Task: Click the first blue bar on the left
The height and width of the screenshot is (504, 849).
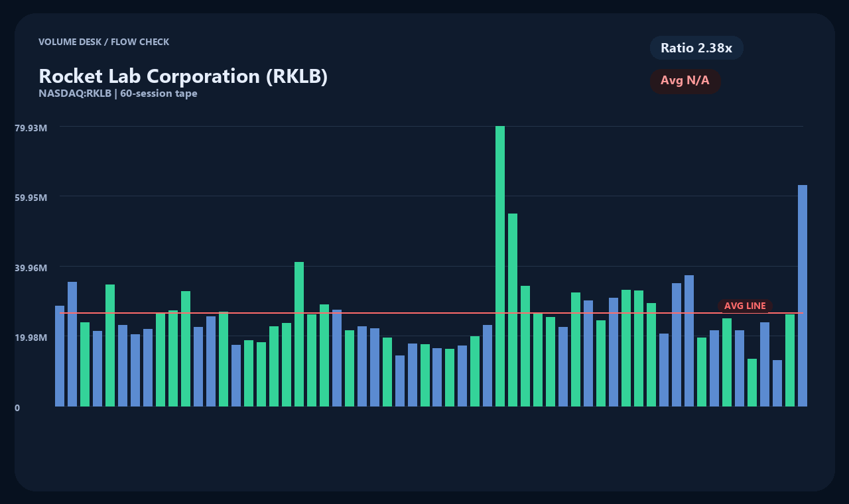Action: [x=60, y=356]
